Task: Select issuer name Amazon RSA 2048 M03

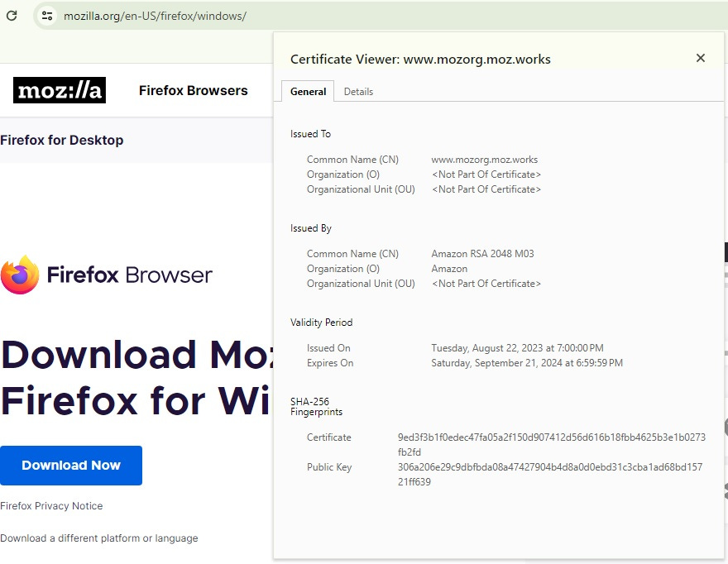Action: pos(482,254)
